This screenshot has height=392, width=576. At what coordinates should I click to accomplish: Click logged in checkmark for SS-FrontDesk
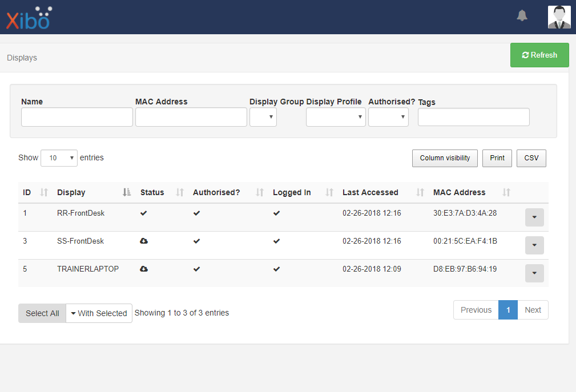tap(277, 241)
